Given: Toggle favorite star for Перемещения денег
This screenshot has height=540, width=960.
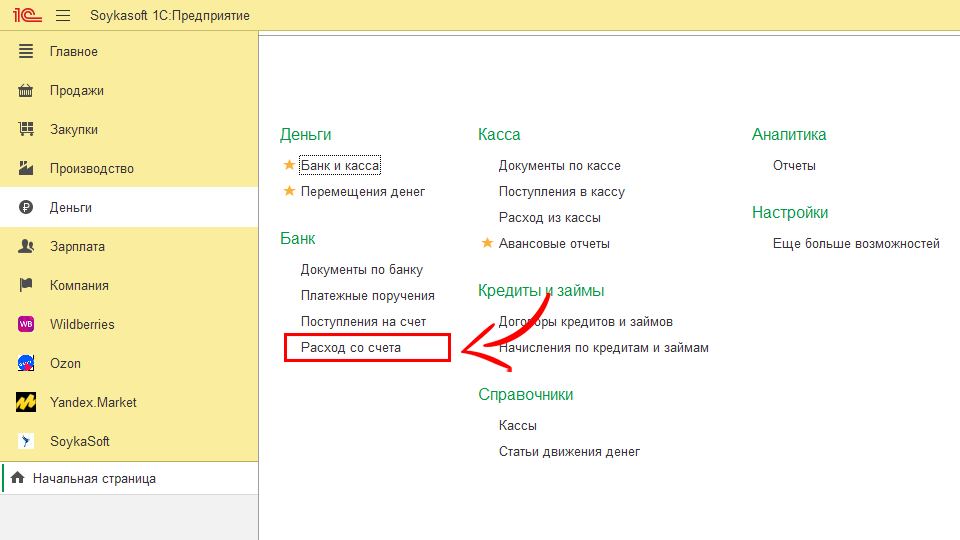Looking at the screenshot, I should click(x=290, y=191).
